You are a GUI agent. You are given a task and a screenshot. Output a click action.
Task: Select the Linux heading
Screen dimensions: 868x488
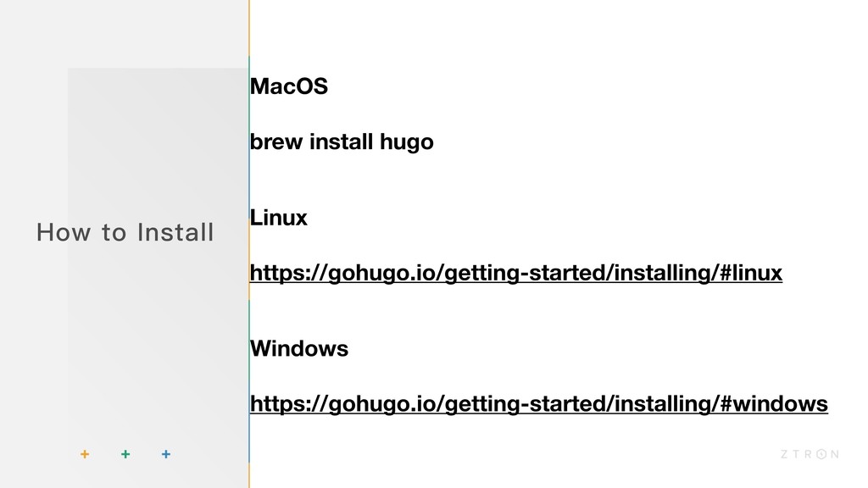(279, 218)
